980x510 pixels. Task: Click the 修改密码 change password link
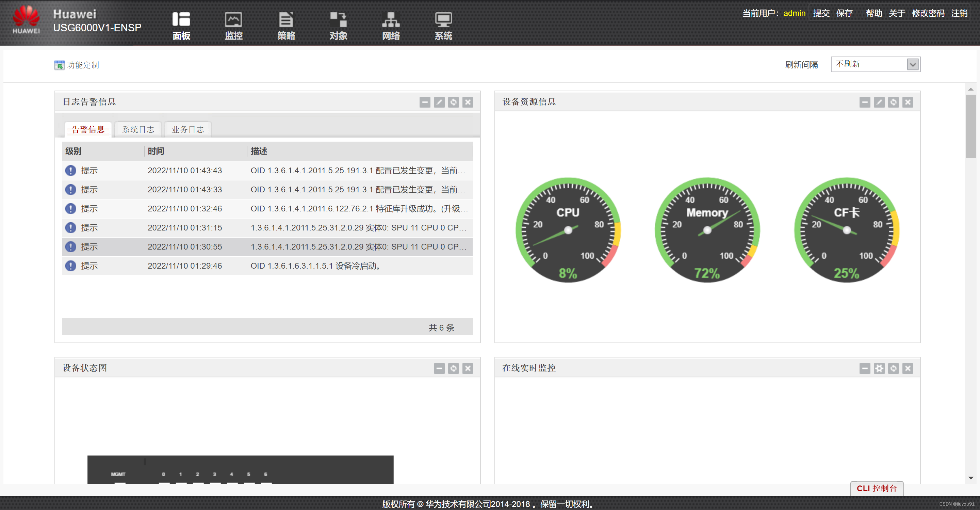(928, 13)
